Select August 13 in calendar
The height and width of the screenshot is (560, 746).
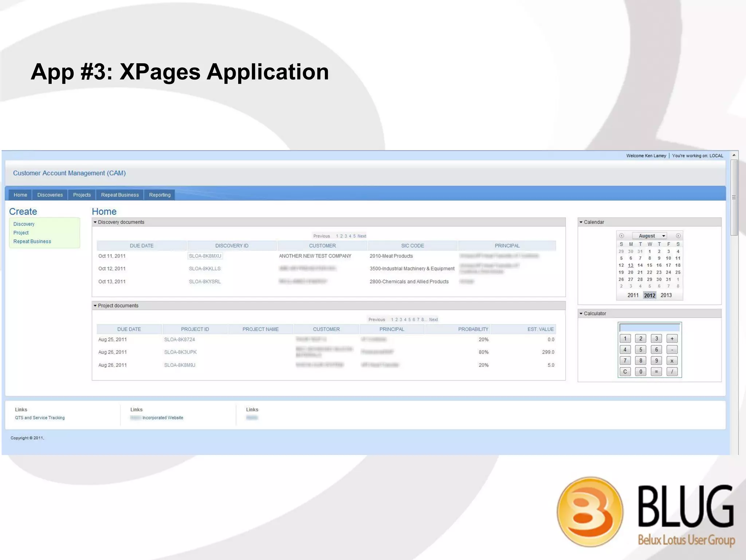point(631,265)
